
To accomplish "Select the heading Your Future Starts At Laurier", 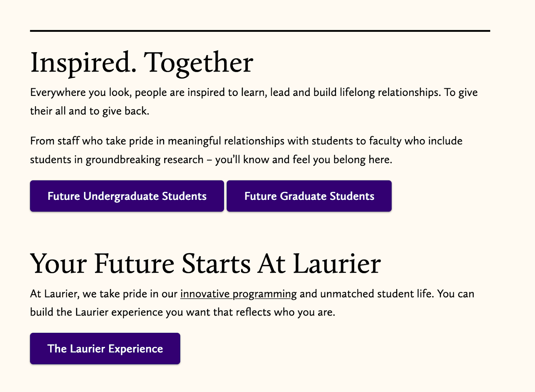I will pyautogui.click(x=205, y=264).
